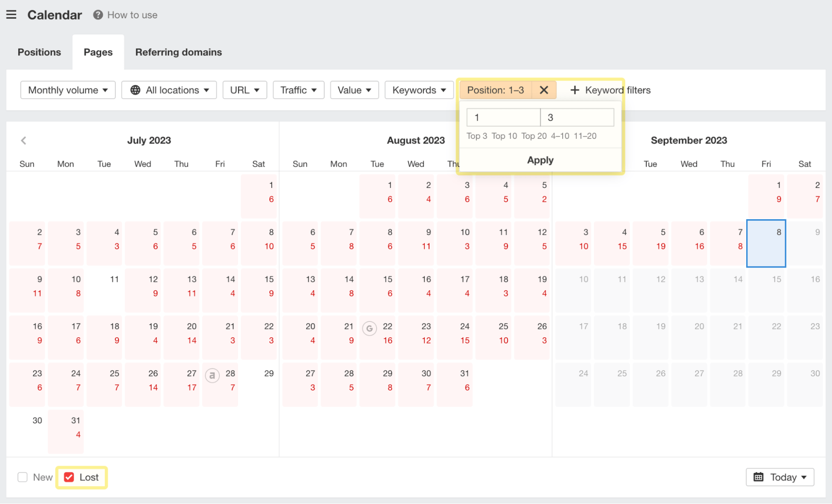Viewport: 832px width, 504px height.
Task: Disable the Lost checkbox
Action: (69, 477)
